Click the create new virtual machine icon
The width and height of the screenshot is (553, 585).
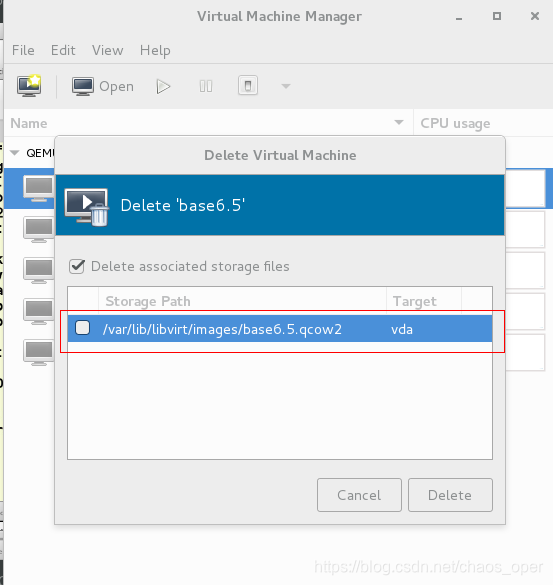tap(29, 86)
